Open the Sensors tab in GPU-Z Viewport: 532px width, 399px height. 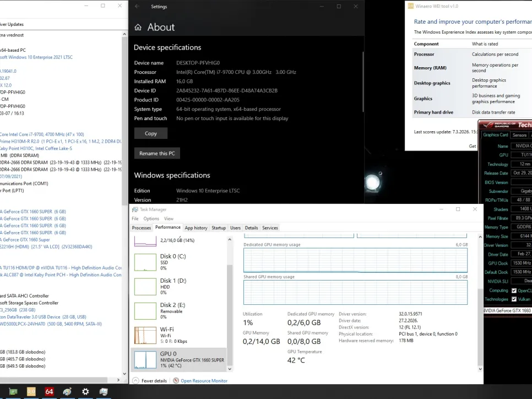519,135
